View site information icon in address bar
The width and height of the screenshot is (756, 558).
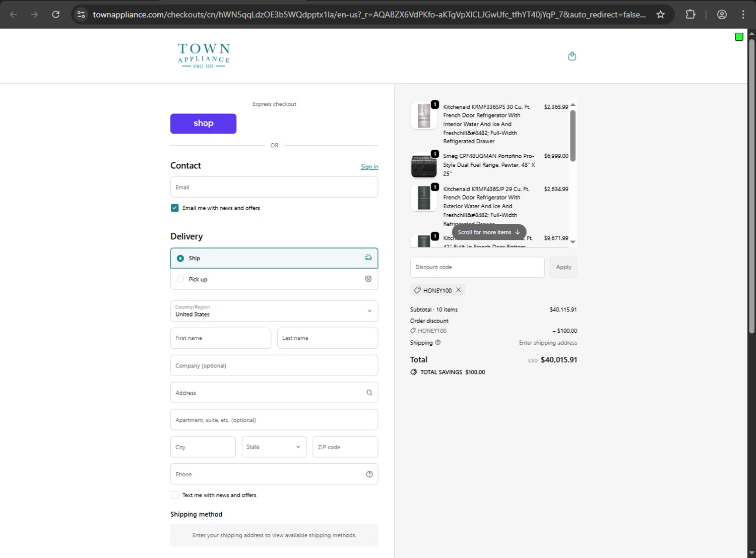point(81,15)
